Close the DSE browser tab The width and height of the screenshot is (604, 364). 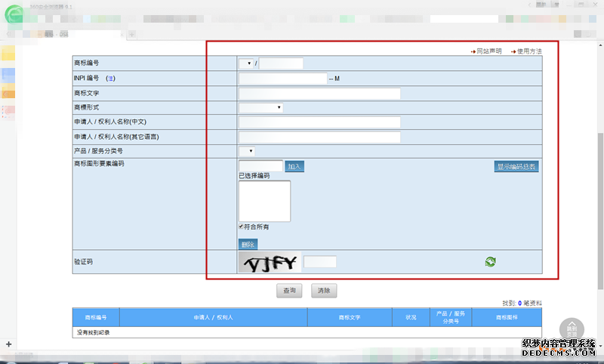(122, 35)
